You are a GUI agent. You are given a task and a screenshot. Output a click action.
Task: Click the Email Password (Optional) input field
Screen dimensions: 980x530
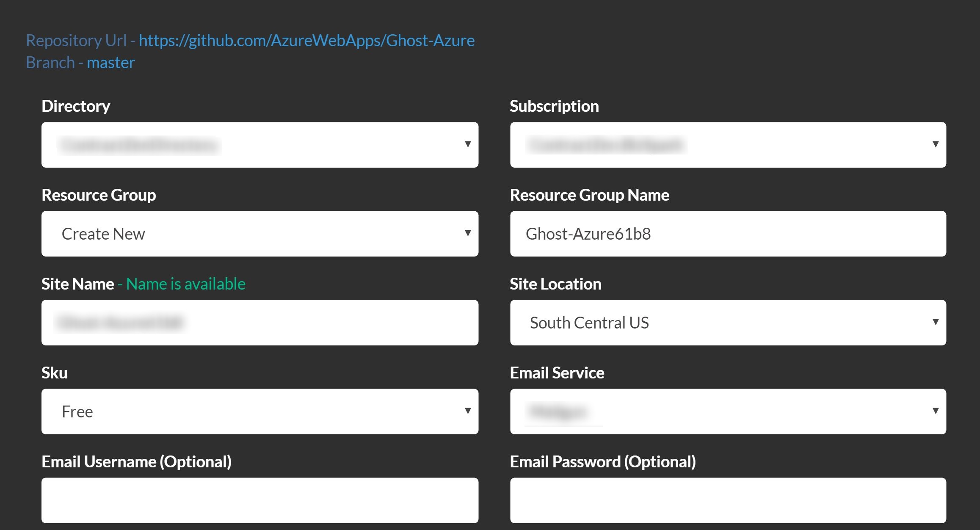[x=728, y=500]
